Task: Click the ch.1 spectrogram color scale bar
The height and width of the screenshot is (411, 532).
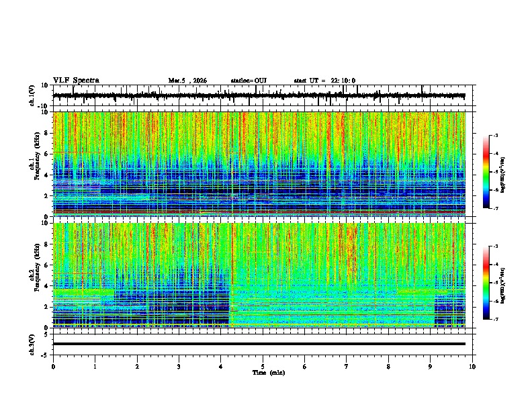Action: (486, 172)
